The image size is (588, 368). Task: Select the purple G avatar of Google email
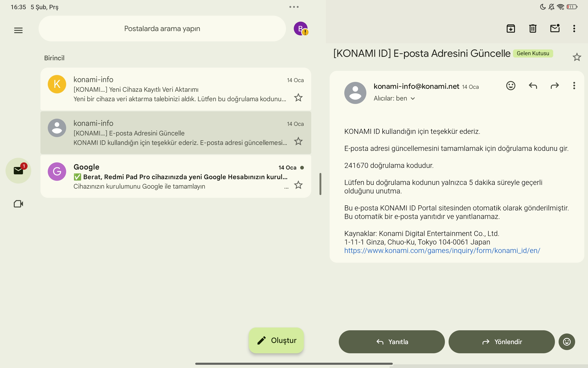click(57, 172)
